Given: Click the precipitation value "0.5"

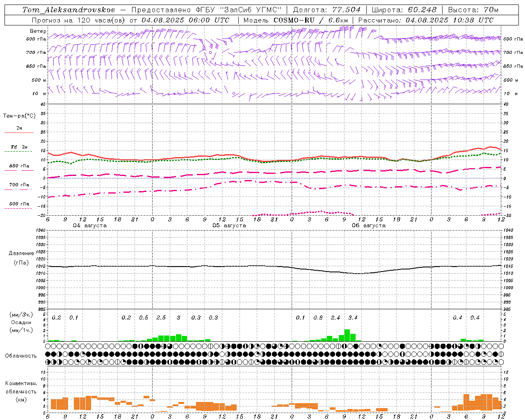Looking at the screenshot, I should (x=144, y=317).
